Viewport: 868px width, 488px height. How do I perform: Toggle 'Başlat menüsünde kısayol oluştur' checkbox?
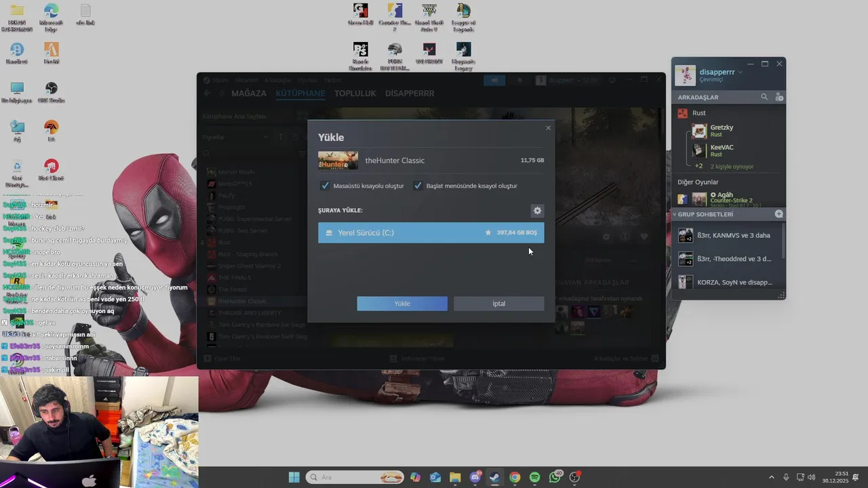click(418, 186)
